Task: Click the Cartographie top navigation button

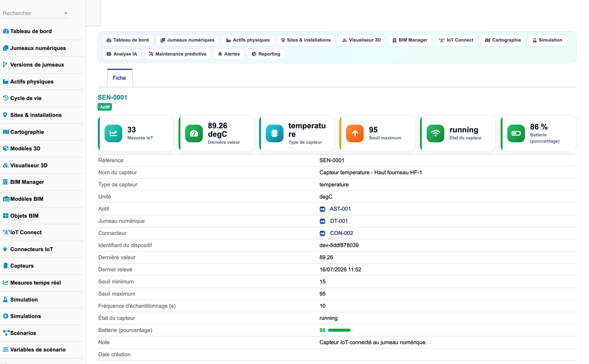Action: [503, 40]
